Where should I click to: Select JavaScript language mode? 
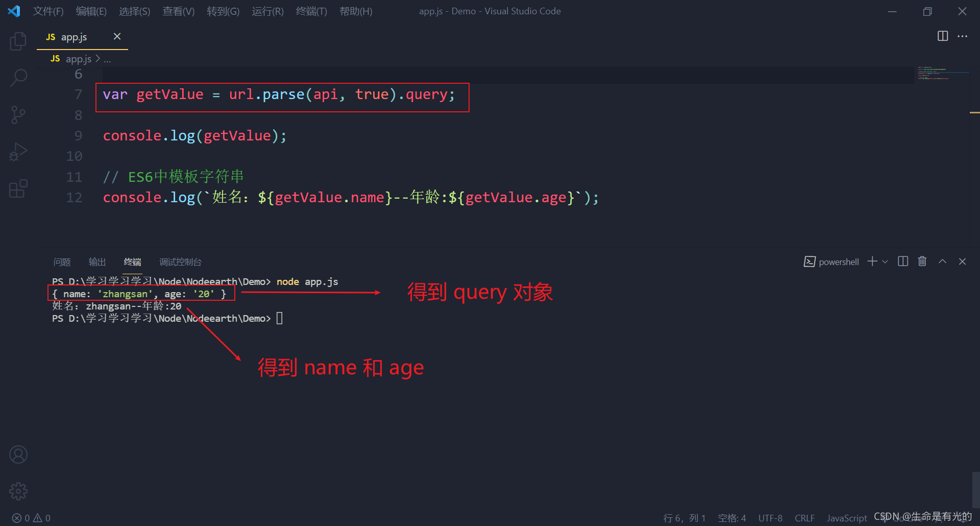coord(847,518)
